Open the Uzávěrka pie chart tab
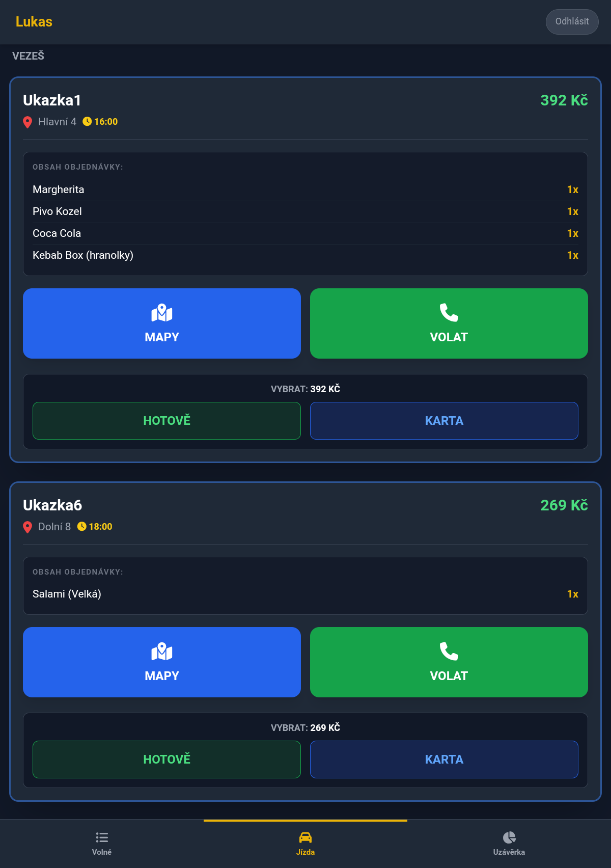 509,844
